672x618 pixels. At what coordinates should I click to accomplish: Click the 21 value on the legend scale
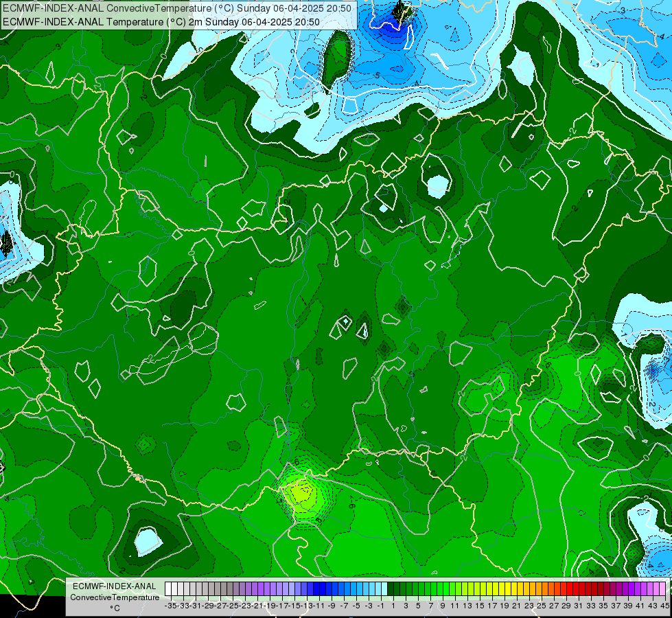[517, 606]
